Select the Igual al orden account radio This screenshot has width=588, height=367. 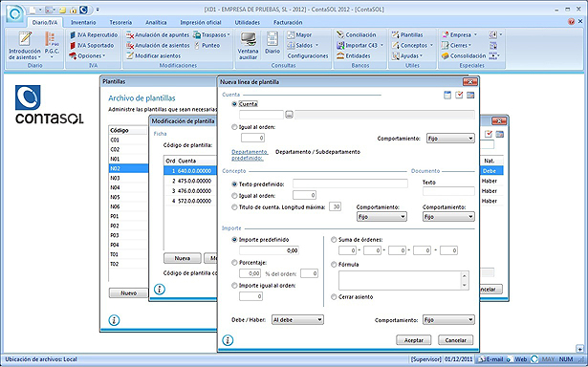234,127
